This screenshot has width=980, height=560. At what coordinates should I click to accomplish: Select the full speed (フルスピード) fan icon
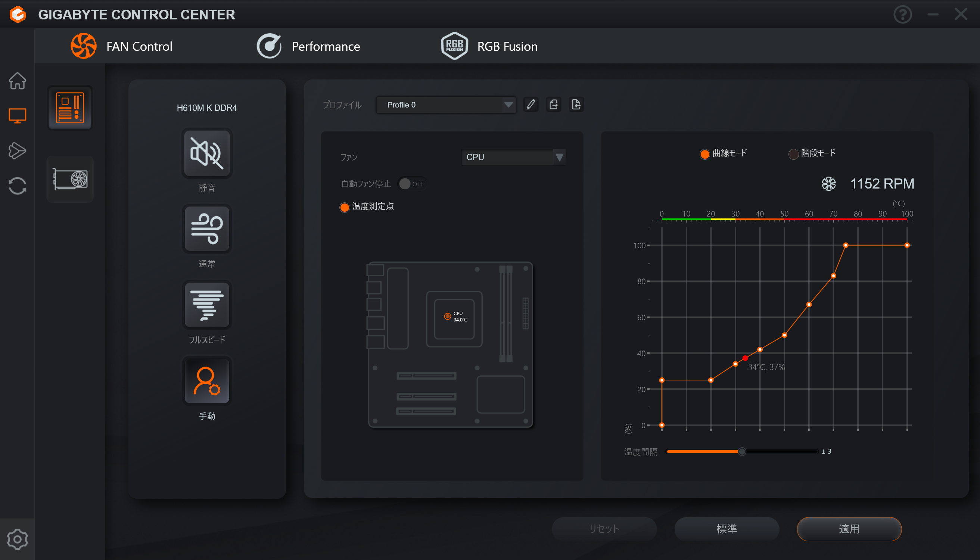click(207, 305)
